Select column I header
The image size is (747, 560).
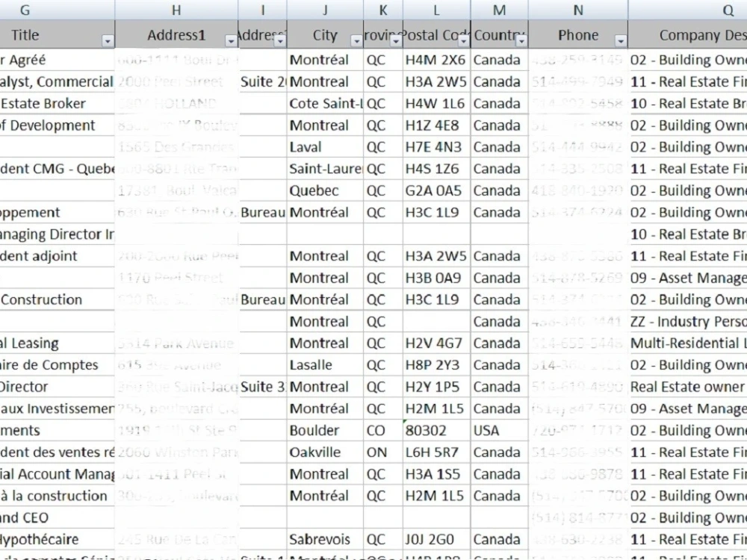click(263, 10)
